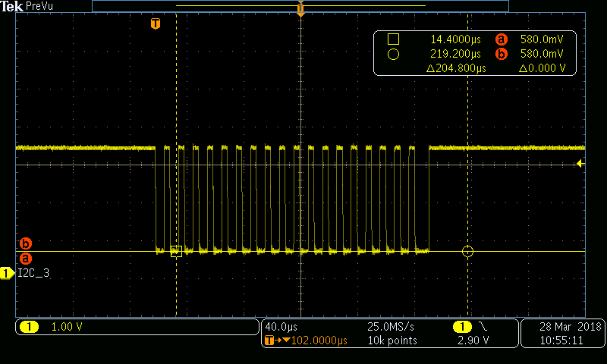The image size is (607, 364).
Task: Click the square symbol in cursor readout box
Action: coord(393,39)
